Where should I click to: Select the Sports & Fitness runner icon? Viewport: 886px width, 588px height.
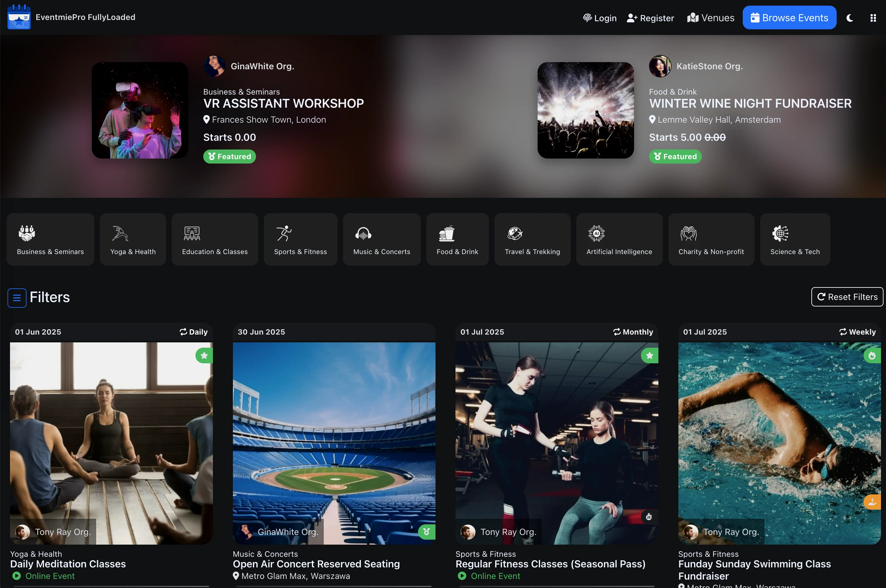(284, 233)
